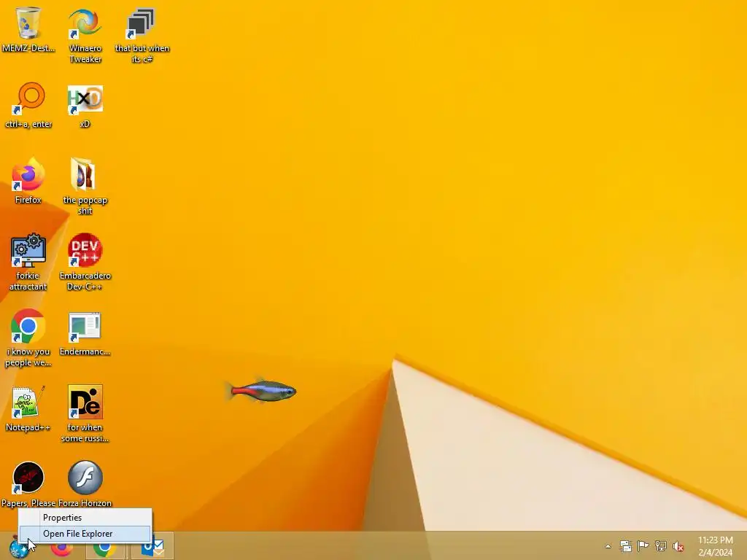
Task: Open Outlook mail from the taskbar
Action: point(152,547)
